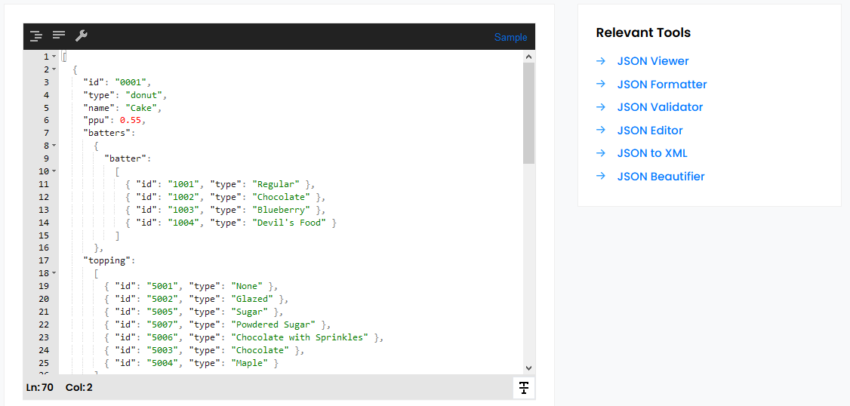Fold the batters object at line 8
The height and width of the screenshot is (406, 850).
tap(54, 146)
